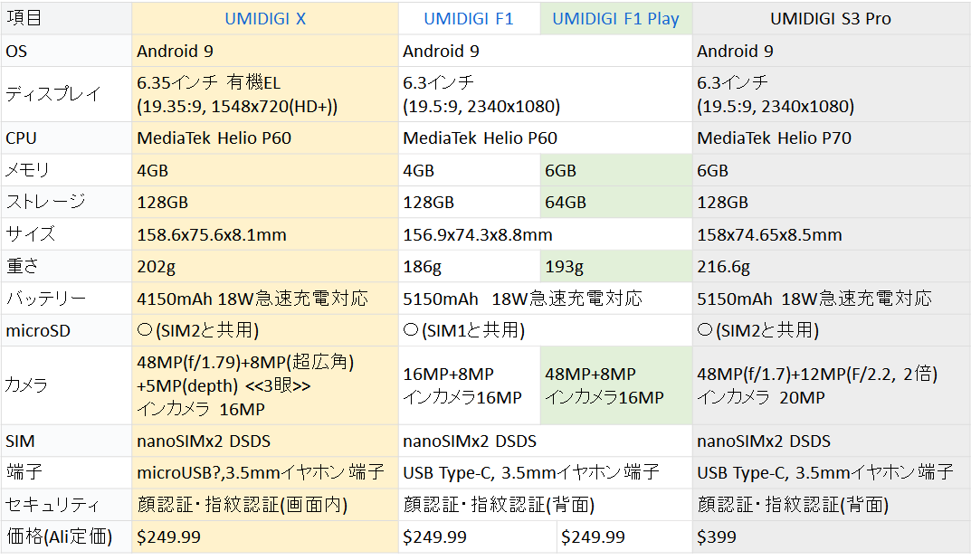The image size is (971, 560).
Task: Select the 193g weight cell
Action: click(x=615, y=267)
